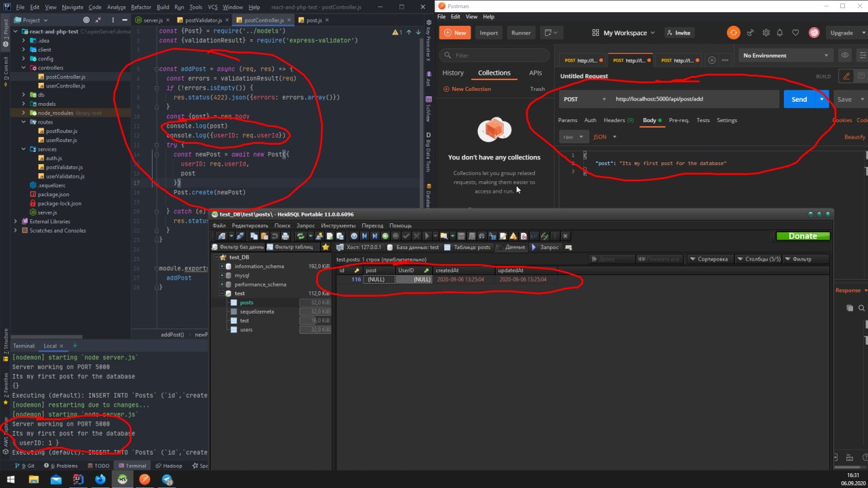Image resolution: width=868 pixels, height=488 pixels.
Task: Open the JSON format dropdown
Action: coord(605,136)
